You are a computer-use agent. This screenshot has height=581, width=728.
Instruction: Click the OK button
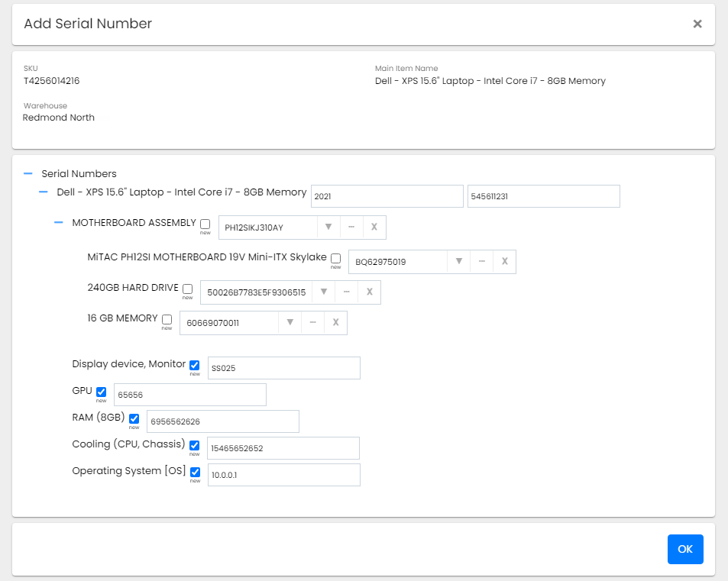[684, 549]
